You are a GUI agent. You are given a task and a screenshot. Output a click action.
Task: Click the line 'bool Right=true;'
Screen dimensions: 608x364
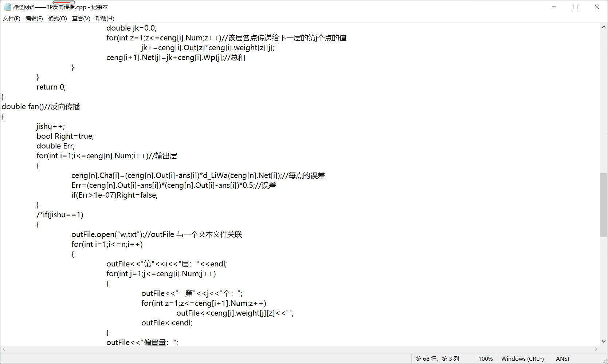click(65, 136)
